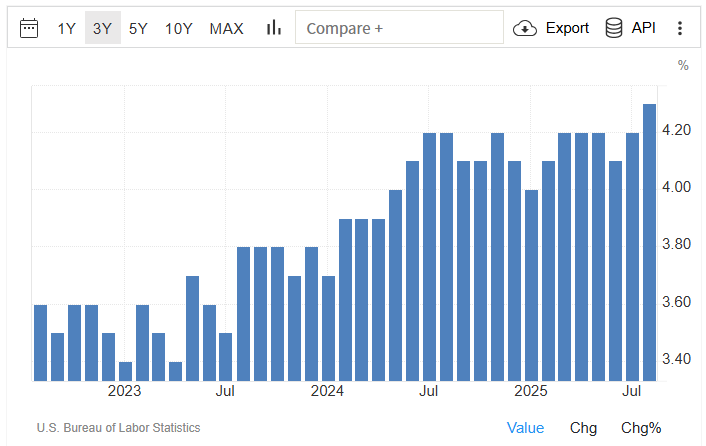Open the calendar date picker
706x446 pixels.
pos(29,28)
